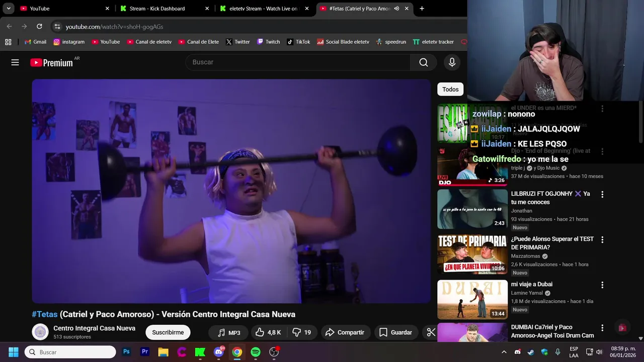
Task: Open the Centro Integral Casa Nueva channel name
Action: [94, 328]
